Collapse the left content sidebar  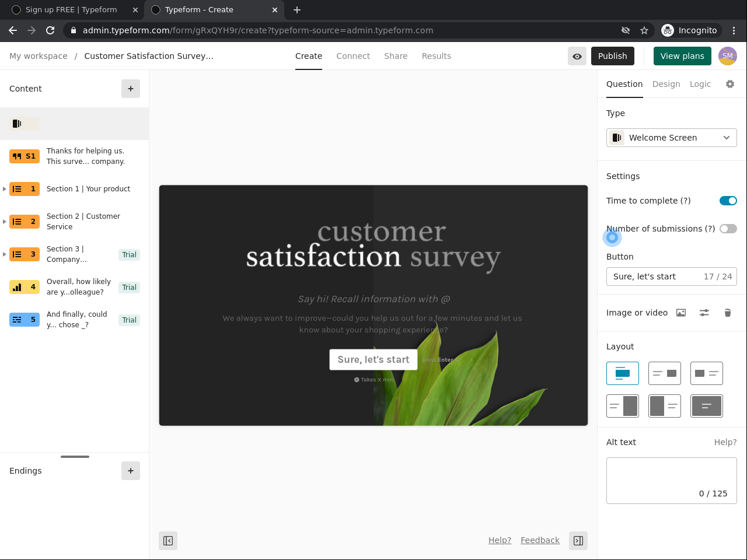(168, 541)
